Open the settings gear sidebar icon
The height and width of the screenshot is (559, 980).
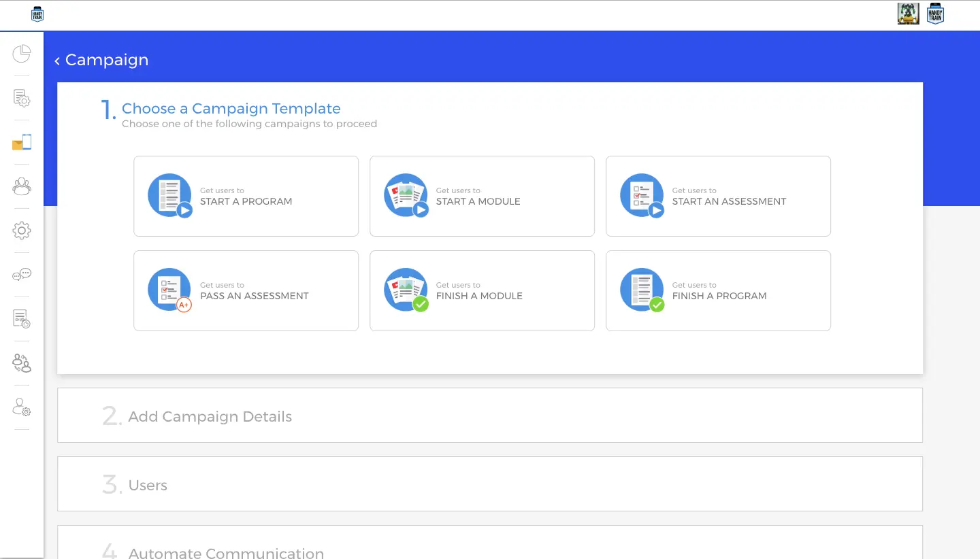coord(22,231)
